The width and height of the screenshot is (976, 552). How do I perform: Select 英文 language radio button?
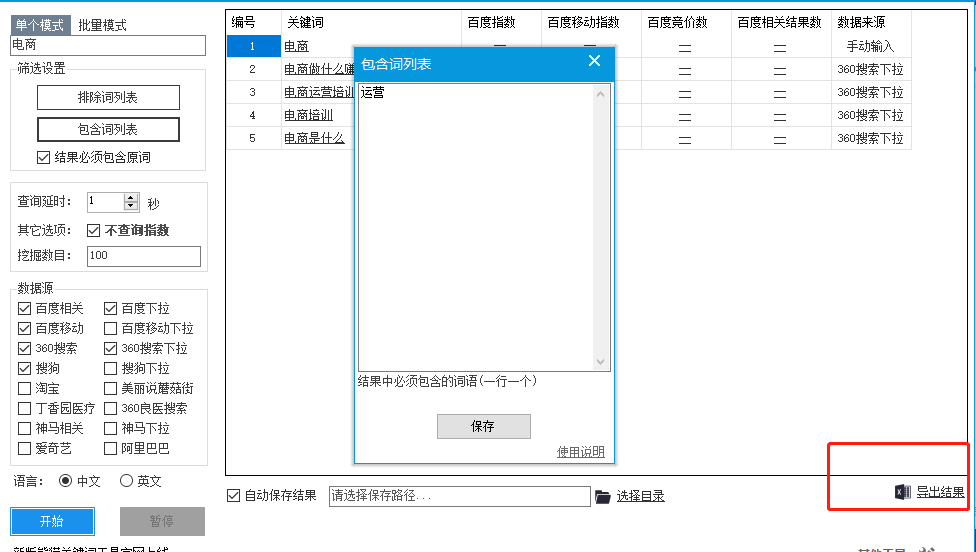126,481
